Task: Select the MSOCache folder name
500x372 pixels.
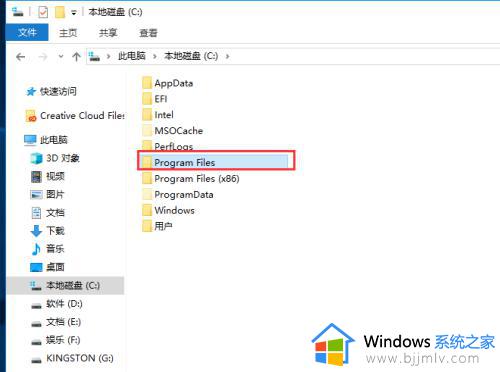Action: [x=179, y=131]
